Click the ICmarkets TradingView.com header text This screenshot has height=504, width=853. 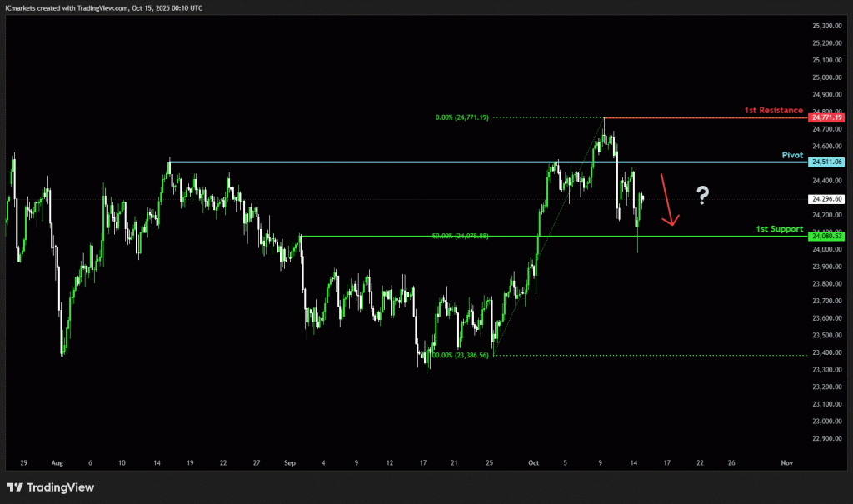point(106,7)
